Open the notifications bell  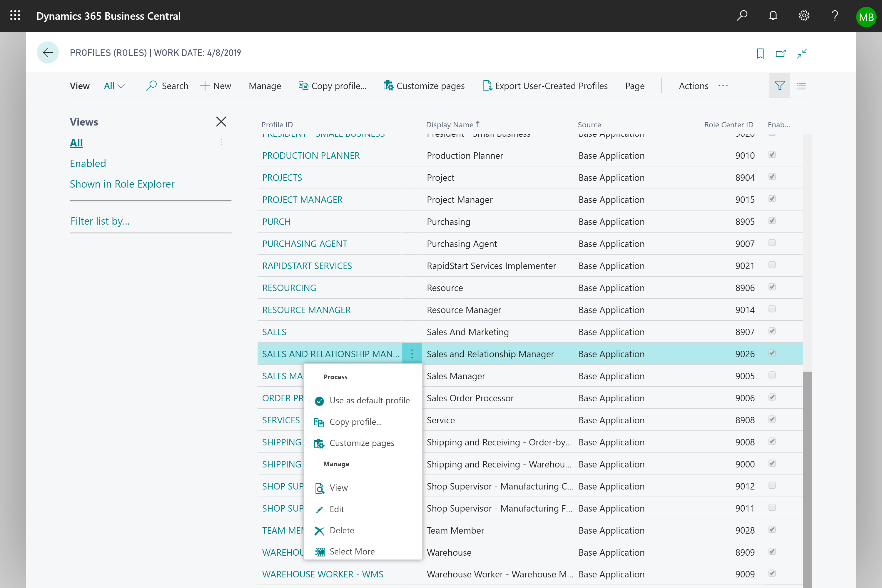[x=773, y=16]
